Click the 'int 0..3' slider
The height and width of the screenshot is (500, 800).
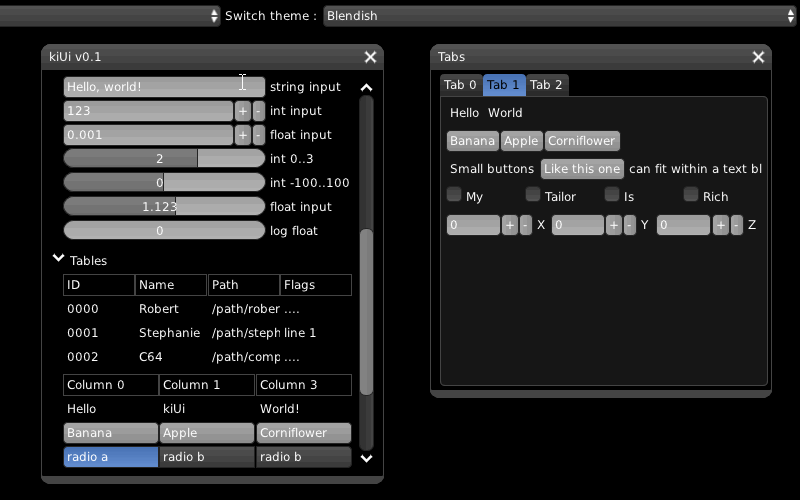(x=164, y=159)
